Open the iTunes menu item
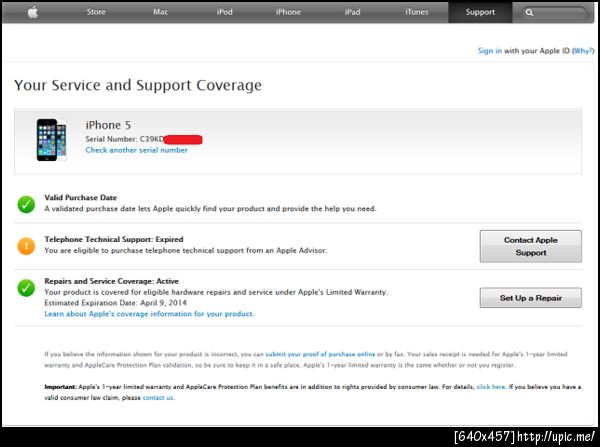Viewport: 600px width, 447px height. click(x=417, y=12)
